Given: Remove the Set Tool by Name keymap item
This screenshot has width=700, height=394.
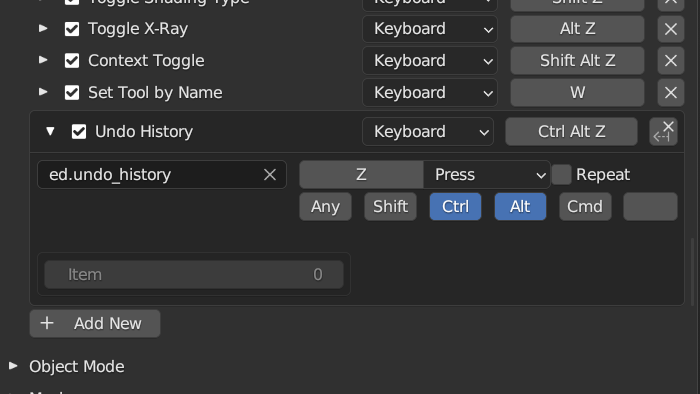Looking at the screenshot, I should (x=671, y=93).
